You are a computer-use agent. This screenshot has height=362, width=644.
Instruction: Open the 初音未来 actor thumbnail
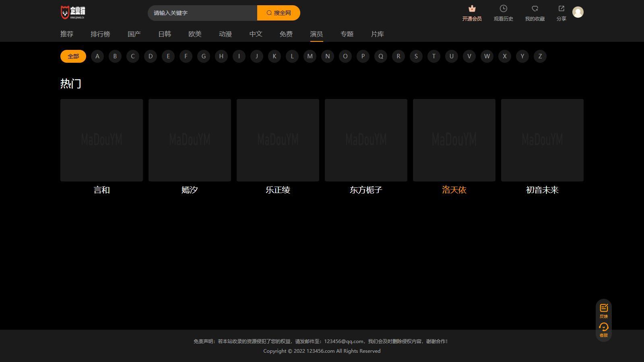(542, 140)
